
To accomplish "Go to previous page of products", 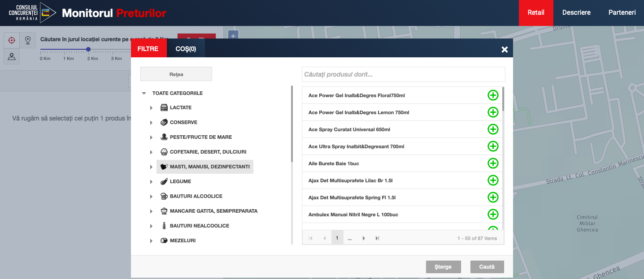I will tap(324, 238).
